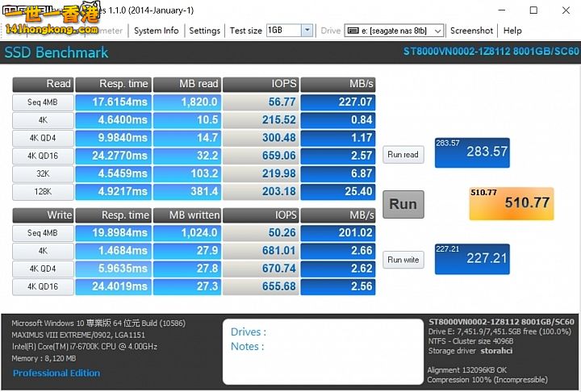The height and width of the screenshot is (392, 581).
Task: Click the Read column header
Action: pos(43,85)
